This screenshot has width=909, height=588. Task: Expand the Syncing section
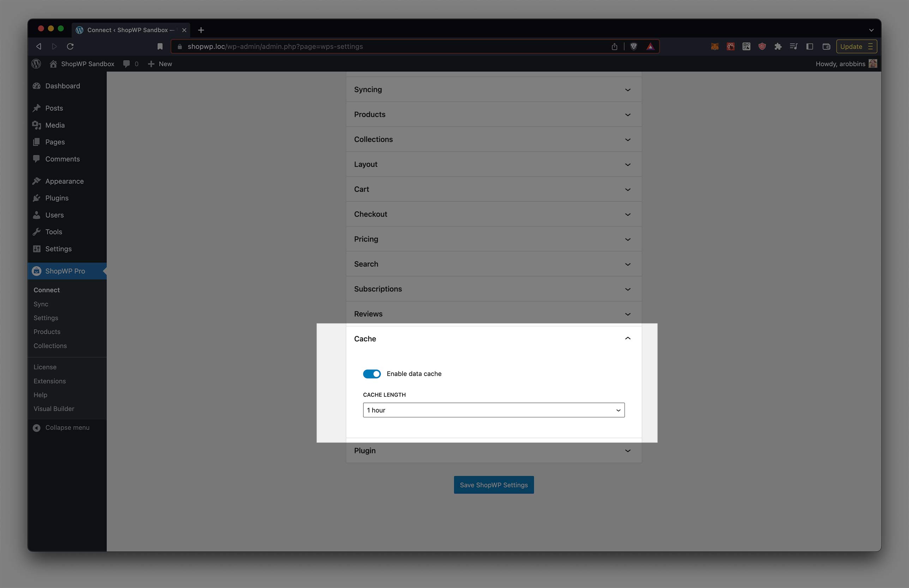pos(493,89)
